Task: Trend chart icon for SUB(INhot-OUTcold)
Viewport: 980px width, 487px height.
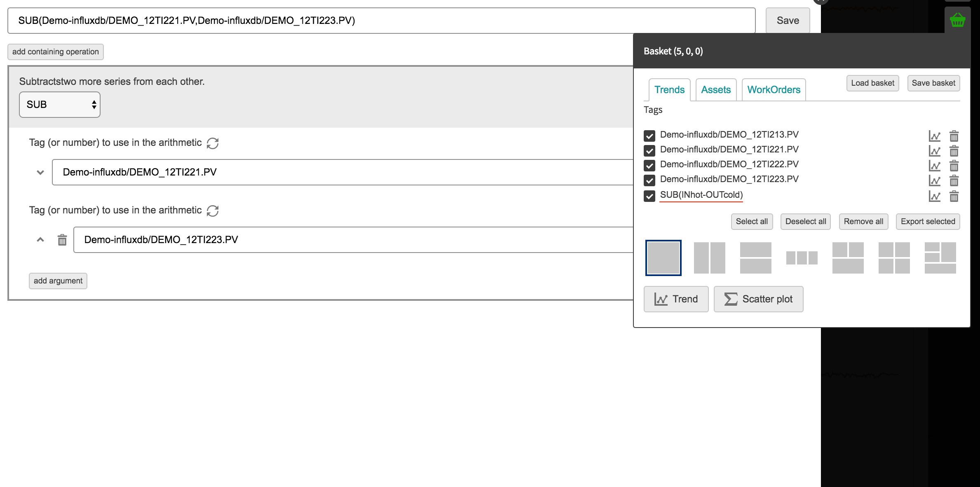Action: 934,196
